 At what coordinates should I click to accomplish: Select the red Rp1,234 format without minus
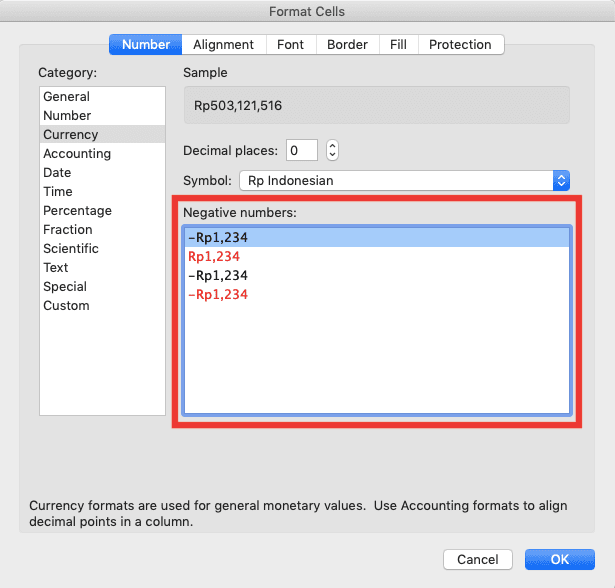click(377, 257)
